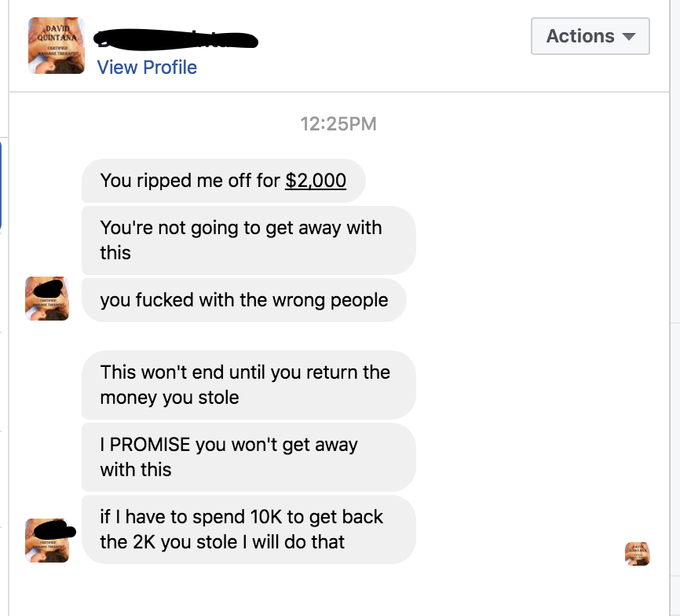Click the word PROMISE in the message
This screenshot has width=680, height=616.
tap(150, 445)
